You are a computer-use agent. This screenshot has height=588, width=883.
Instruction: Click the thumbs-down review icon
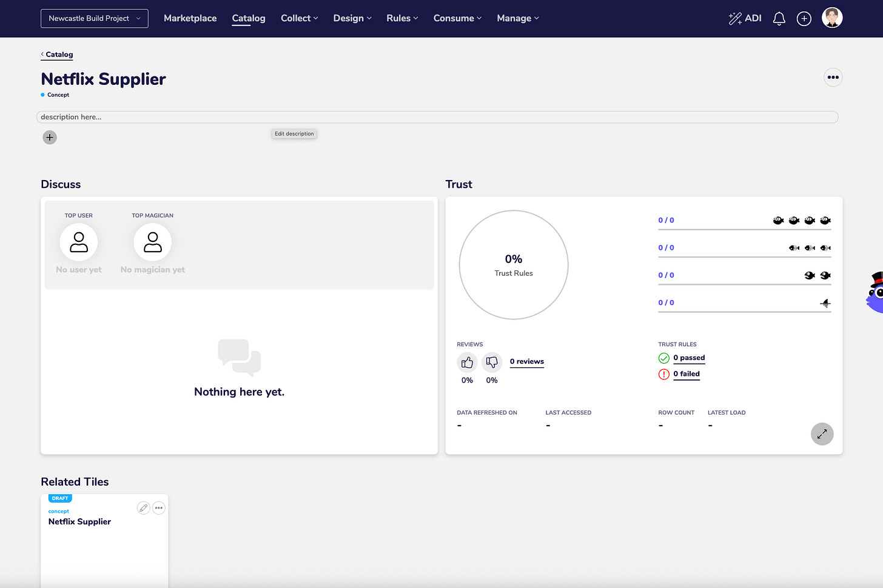pyautogui.click(x=492, y=362)
